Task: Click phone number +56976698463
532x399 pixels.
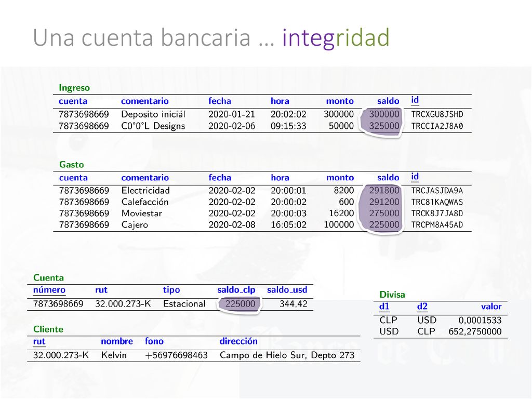Action: (x=176, y=355)
